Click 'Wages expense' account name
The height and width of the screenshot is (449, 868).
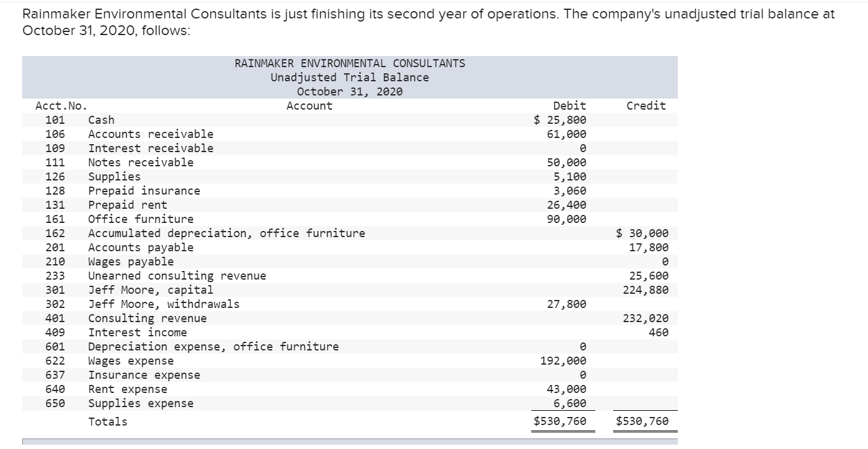point(131,360)
